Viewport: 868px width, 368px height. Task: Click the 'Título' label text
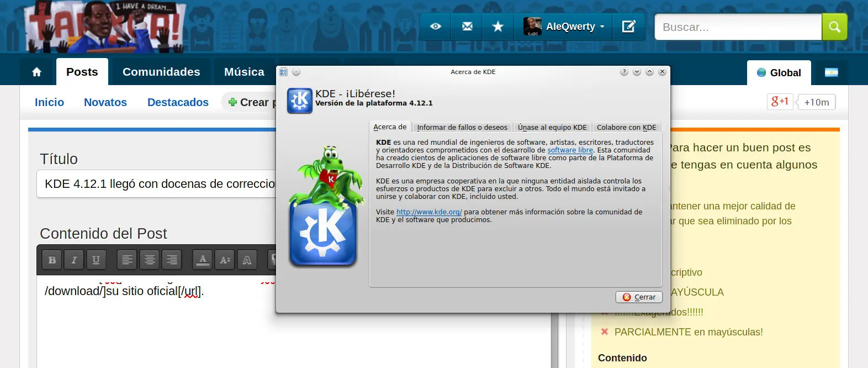pyautogui.click(x=59, y=159)
